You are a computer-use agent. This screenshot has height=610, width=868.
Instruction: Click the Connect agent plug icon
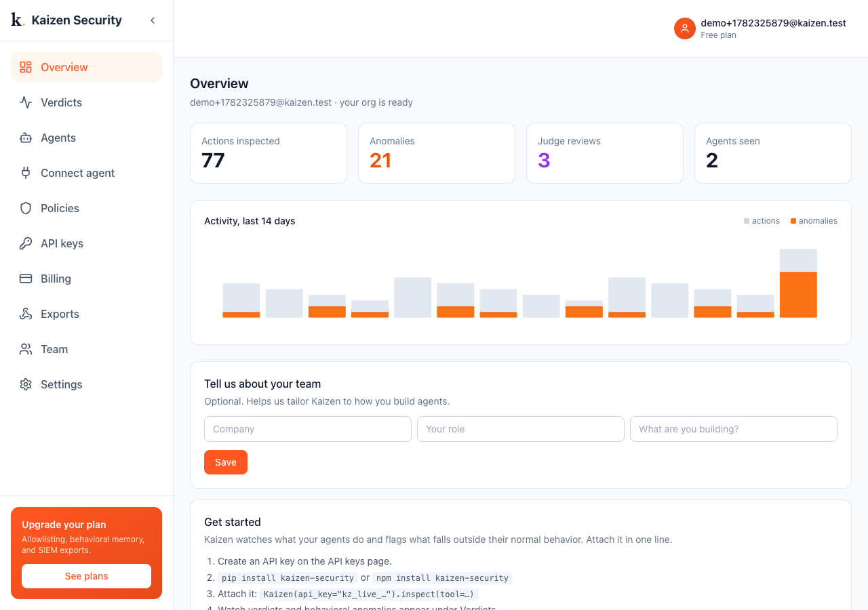click(x=26, y=173)
